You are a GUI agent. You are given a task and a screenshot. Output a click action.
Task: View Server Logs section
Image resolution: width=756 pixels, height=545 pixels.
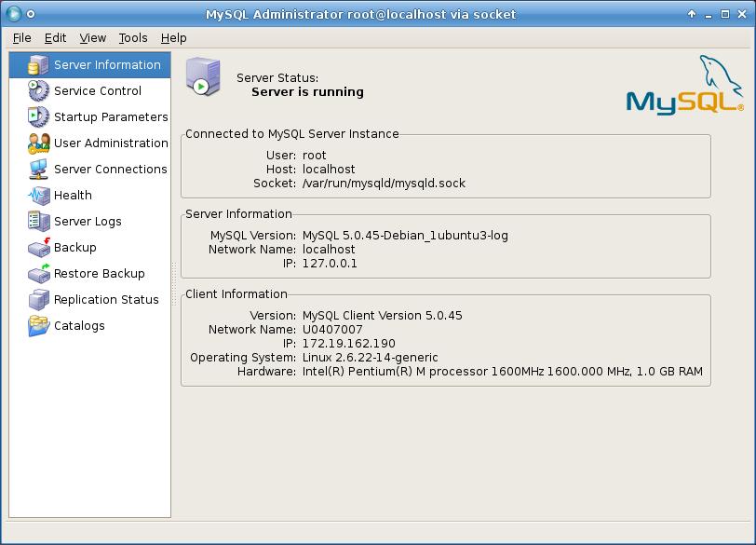[x=89, y=222]
